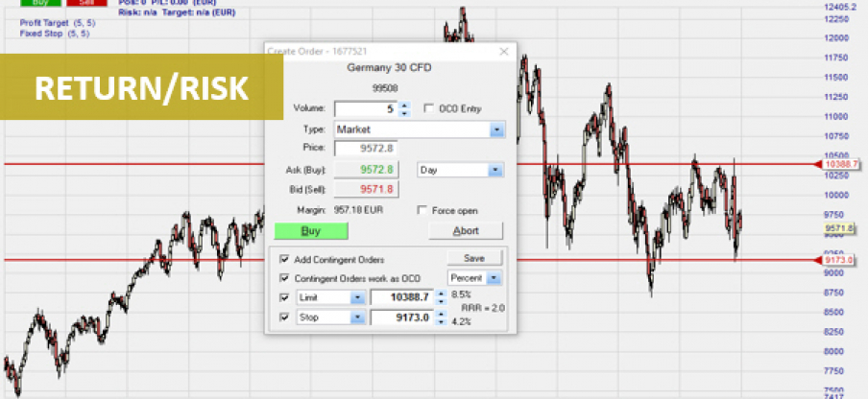The image size is (868, 399).
Task: Click the 4.2% stop percentage text
Action: (x=461, y=321)
